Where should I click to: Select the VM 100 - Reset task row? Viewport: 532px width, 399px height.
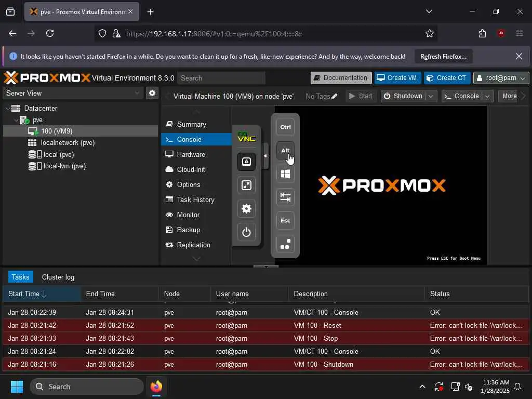click(x=265, y=325)
